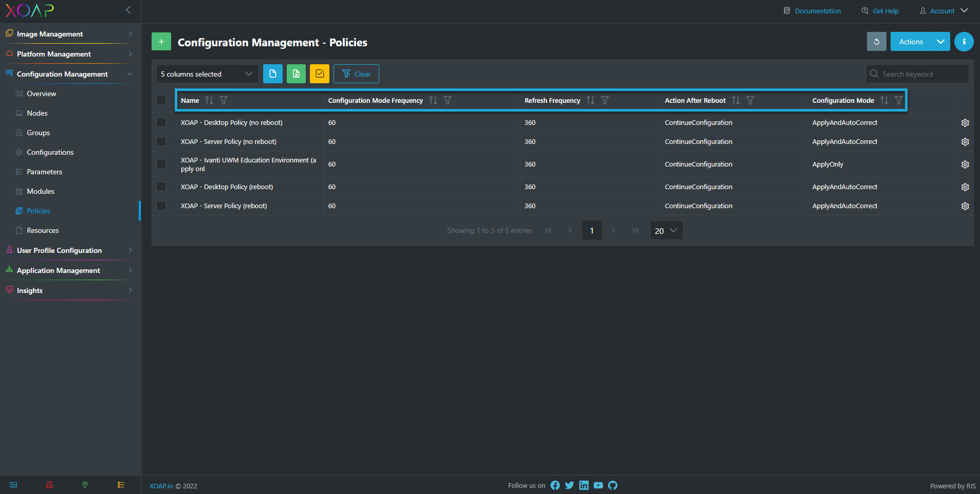The image size is (980, 494).
Task: Check the Ivanti UWM Education Environment row
Action: click(161, 164)
